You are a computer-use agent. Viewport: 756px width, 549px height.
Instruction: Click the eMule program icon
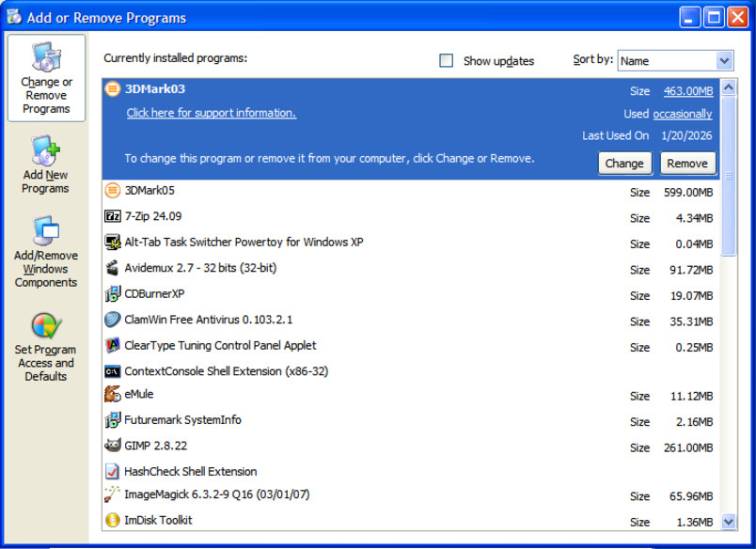click(113, 395)
